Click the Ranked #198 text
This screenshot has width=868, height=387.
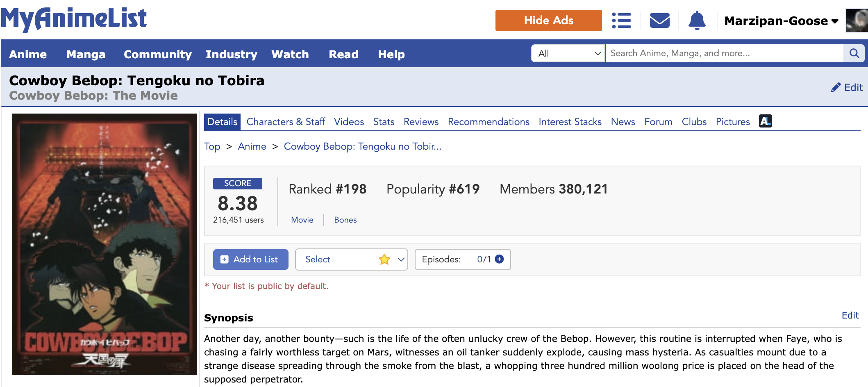[327, 189]
